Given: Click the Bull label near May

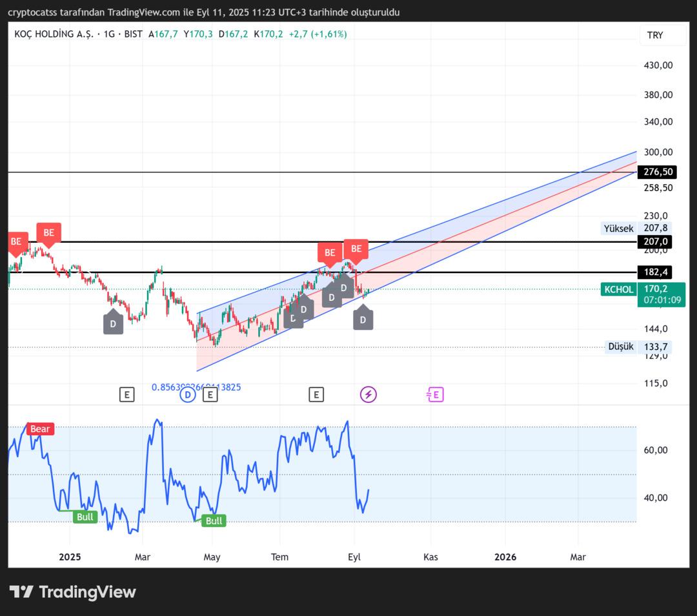Looking at the screenshot, I should [x=214, y=521].
